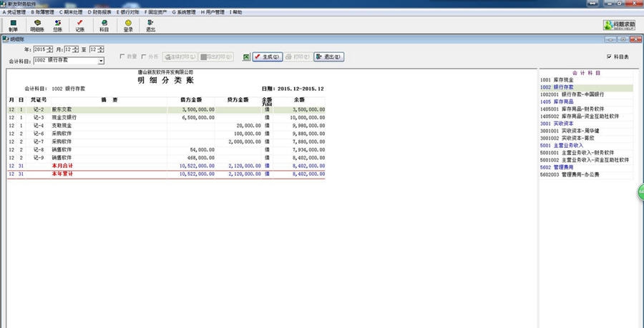Select account 1405 库存商品
Screen dimensions: 644x328
click(x=586, y=101)
